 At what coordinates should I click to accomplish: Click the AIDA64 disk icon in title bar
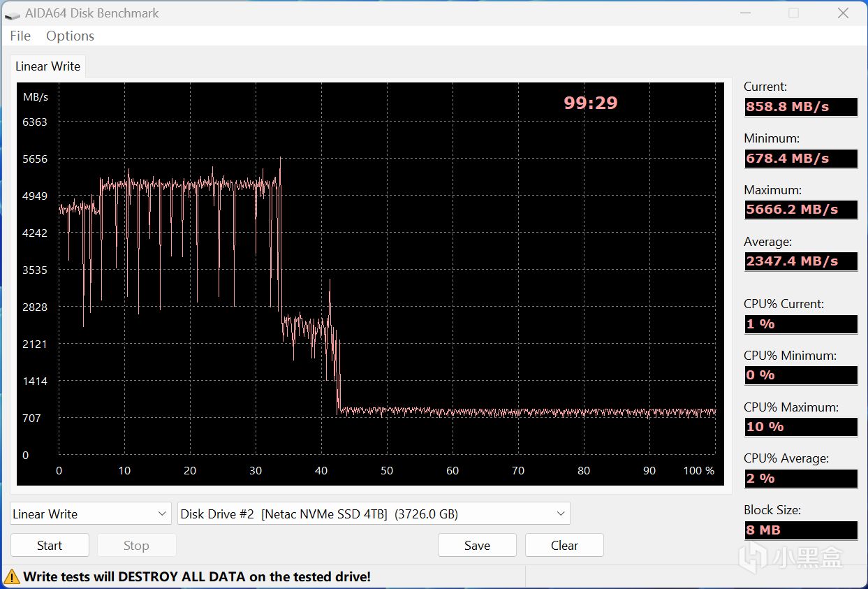coord(13,13)
